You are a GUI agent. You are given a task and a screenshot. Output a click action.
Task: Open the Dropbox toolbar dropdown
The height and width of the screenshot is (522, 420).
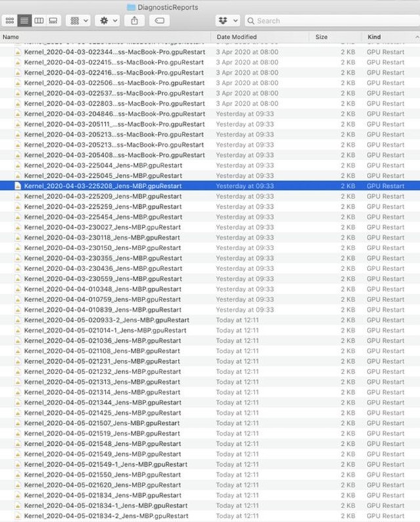point(228,20)
